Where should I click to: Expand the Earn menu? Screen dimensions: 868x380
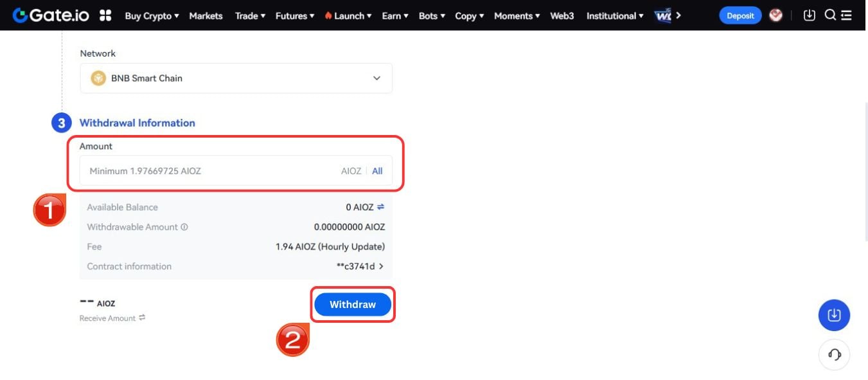[x=394, y=16]
